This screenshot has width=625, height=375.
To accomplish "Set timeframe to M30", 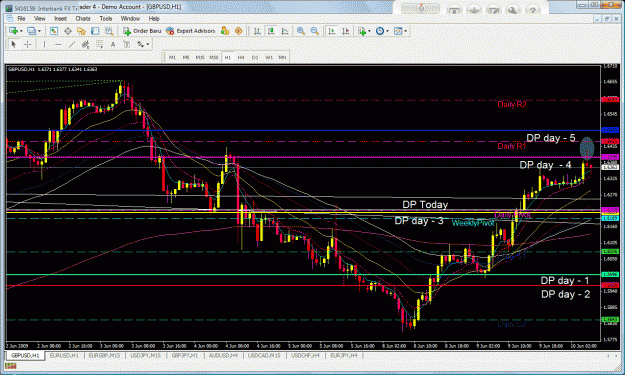I will [x=214, y=57].
